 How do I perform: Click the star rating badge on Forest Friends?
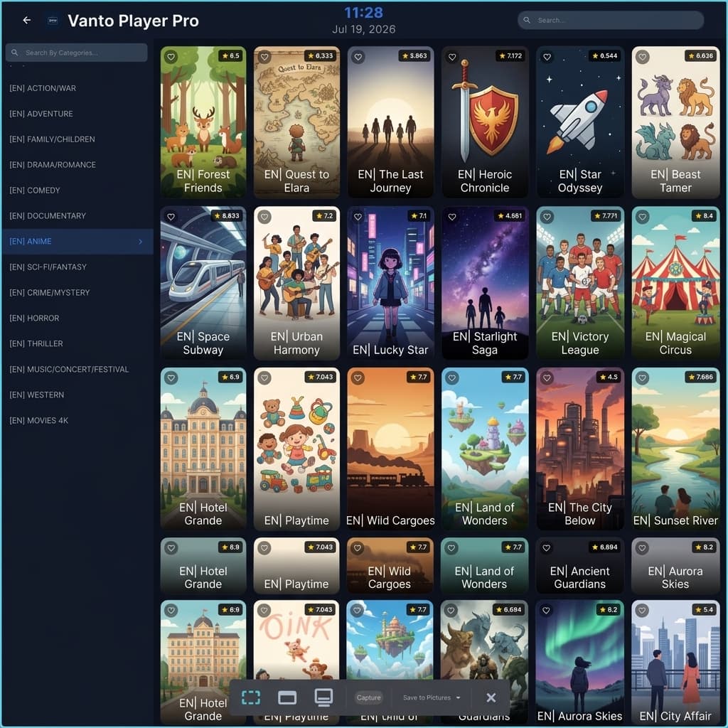click(231, 55)
